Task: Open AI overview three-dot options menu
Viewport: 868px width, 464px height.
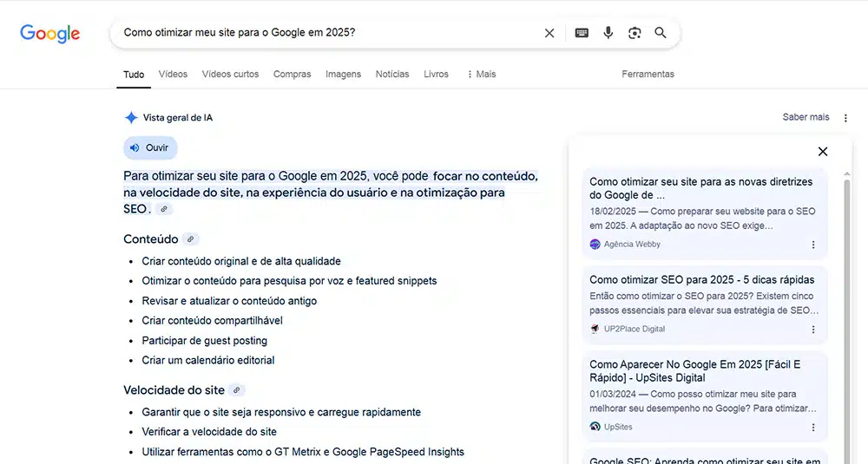Action: point(845,118)
